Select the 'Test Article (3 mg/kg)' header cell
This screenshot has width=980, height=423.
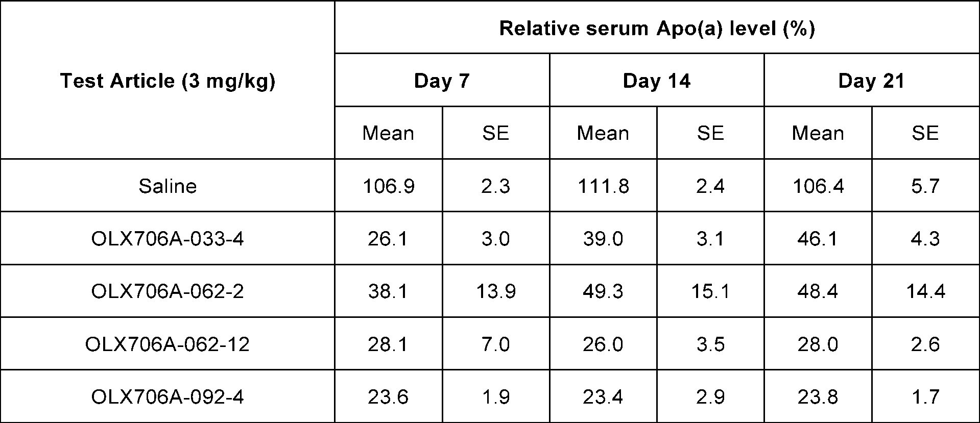pyautogui.click(x=168, y=81)
